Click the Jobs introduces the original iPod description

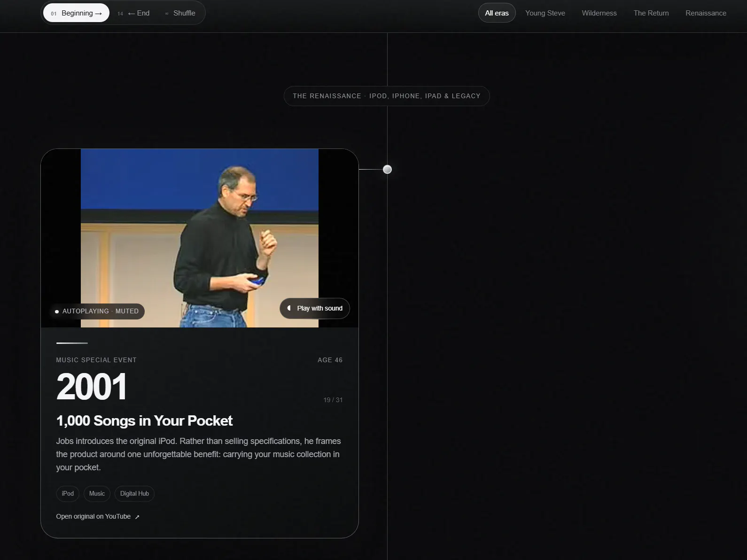point(198,454)
